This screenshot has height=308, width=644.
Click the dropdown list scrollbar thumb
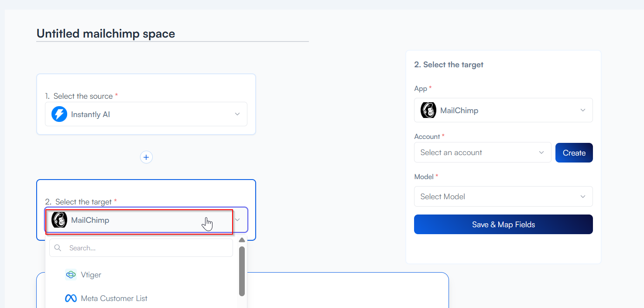(x=242, y=271)
